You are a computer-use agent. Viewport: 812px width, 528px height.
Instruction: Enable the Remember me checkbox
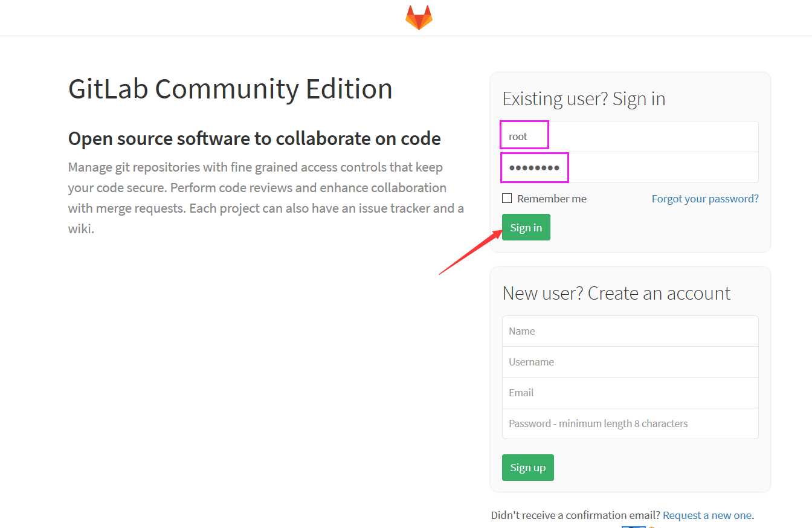tap(507, 198)
